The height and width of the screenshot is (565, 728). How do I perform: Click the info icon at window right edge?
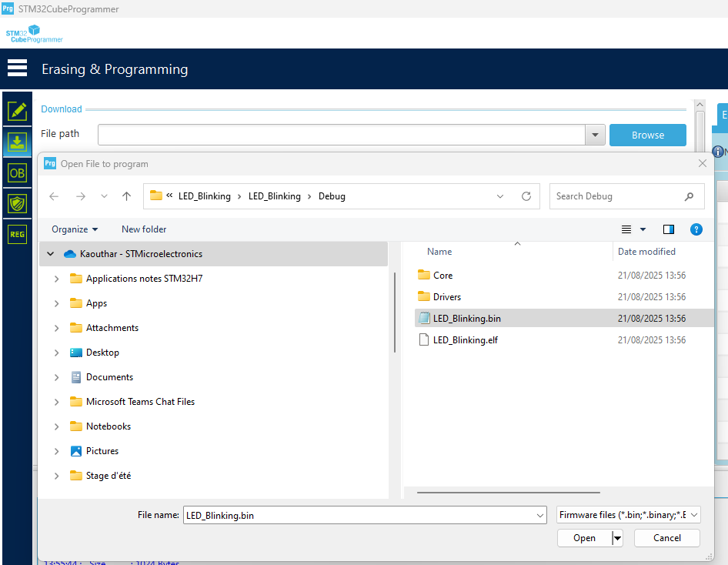click(718, 152)
